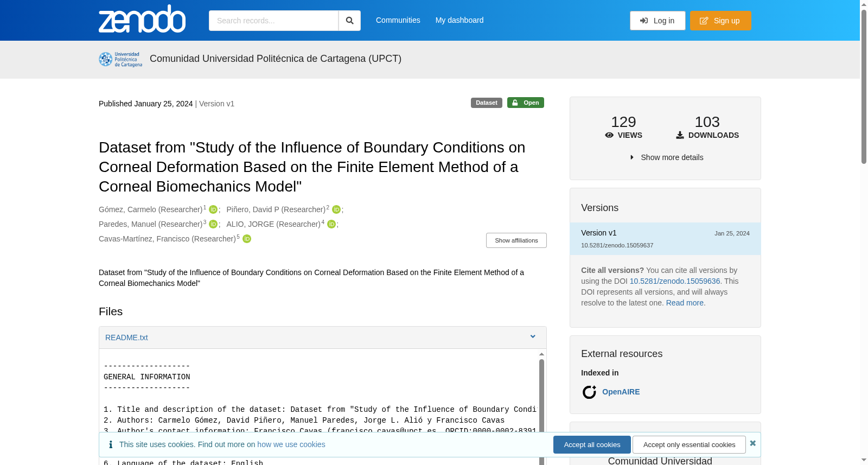Accept all cookies

592,444
